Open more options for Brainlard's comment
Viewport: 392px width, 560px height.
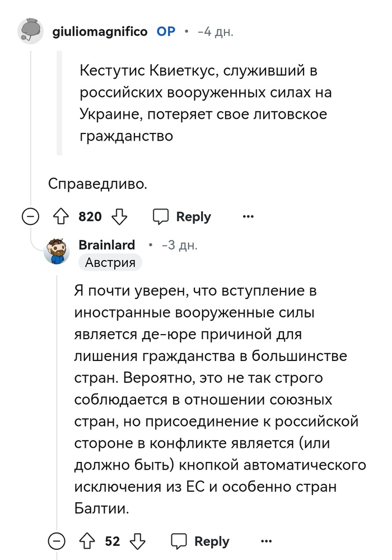pyautogui.click(x=267, y=541)
